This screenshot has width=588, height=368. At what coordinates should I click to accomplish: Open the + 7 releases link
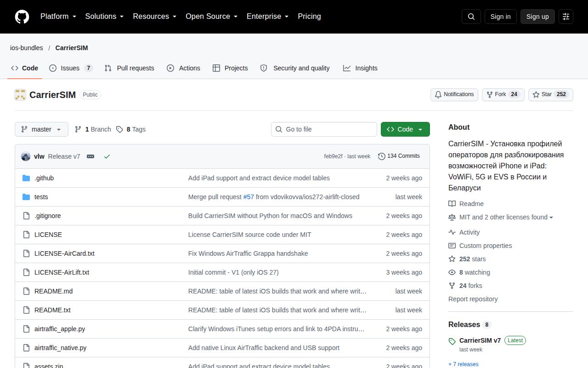coord(464,364)
